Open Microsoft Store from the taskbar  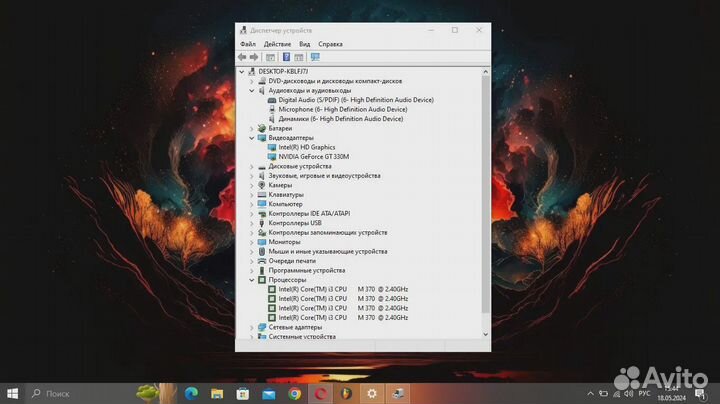coord(243,393)
